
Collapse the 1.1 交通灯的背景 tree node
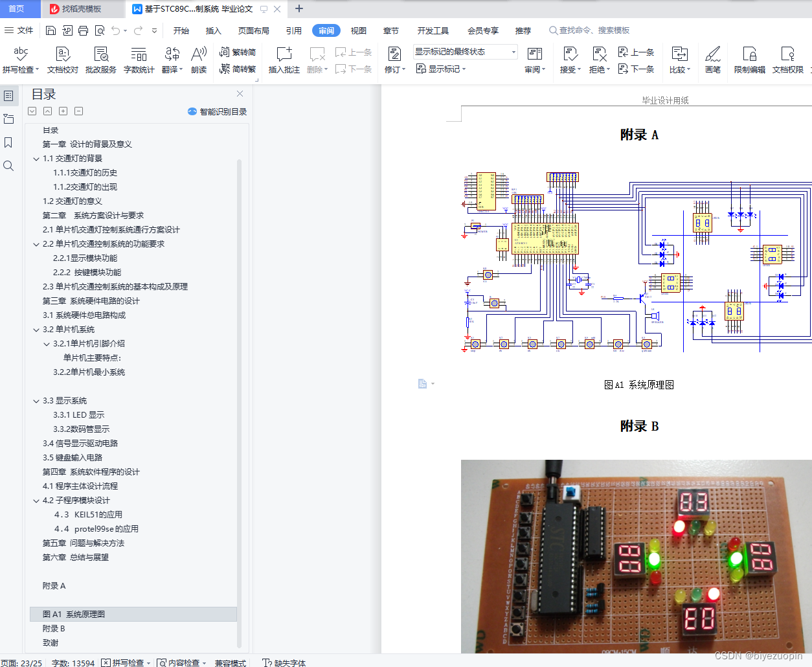tap(36, 159)
